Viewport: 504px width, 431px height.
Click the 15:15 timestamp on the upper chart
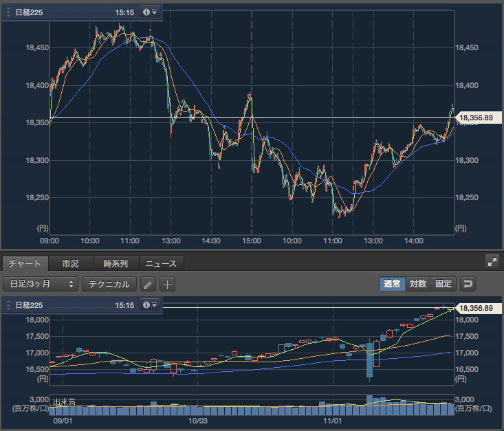click(124, 12)
